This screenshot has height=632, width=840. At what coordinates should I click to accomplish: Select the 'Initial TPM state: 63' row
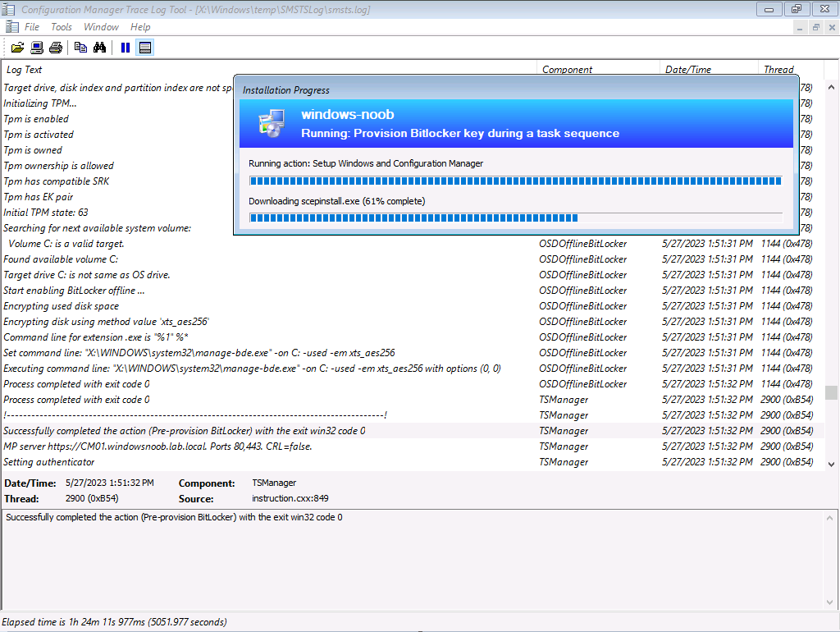click(117, 213)
